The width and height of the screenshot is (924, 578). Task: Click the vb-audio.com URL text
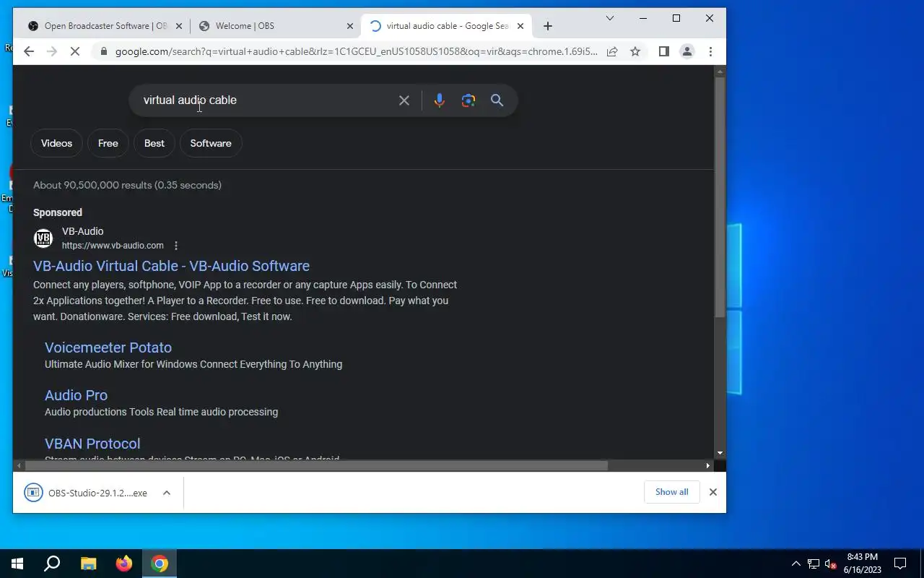click(113, 246)
